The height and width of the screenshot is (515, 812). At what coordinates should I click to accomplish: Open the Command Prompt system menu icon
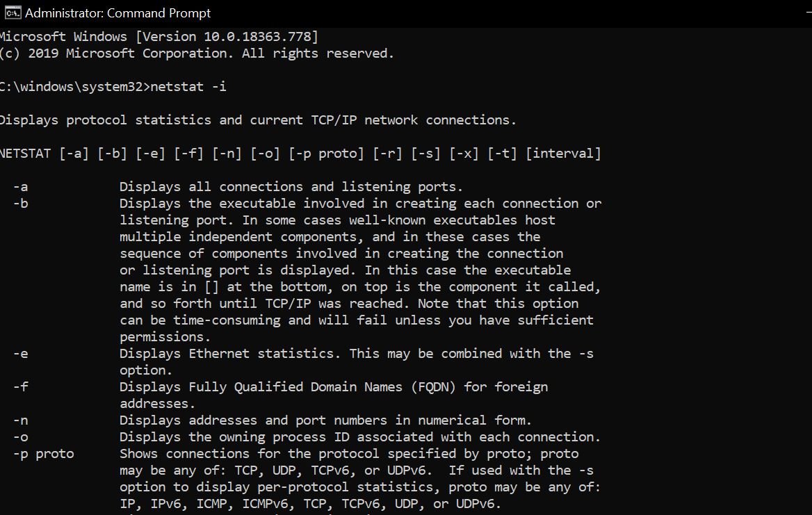click(x=12, y=11)
